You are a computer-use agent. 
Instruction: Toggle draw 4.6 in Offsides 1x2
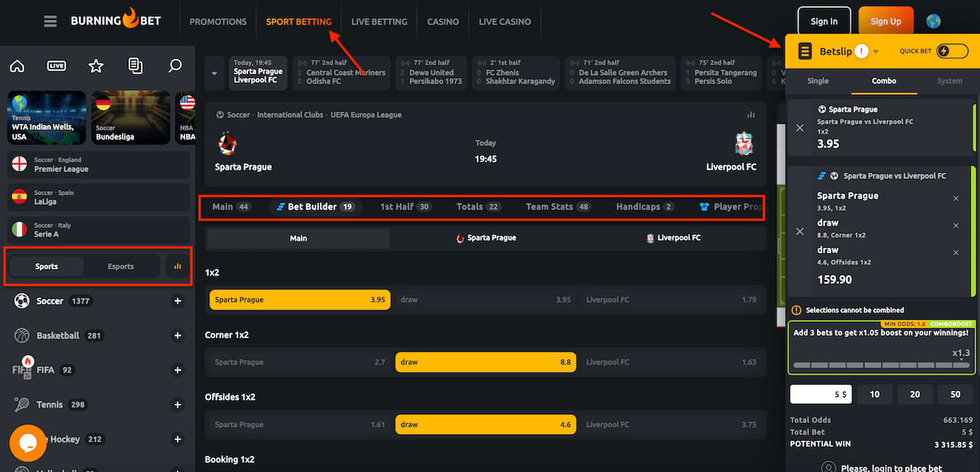(485, 425)
